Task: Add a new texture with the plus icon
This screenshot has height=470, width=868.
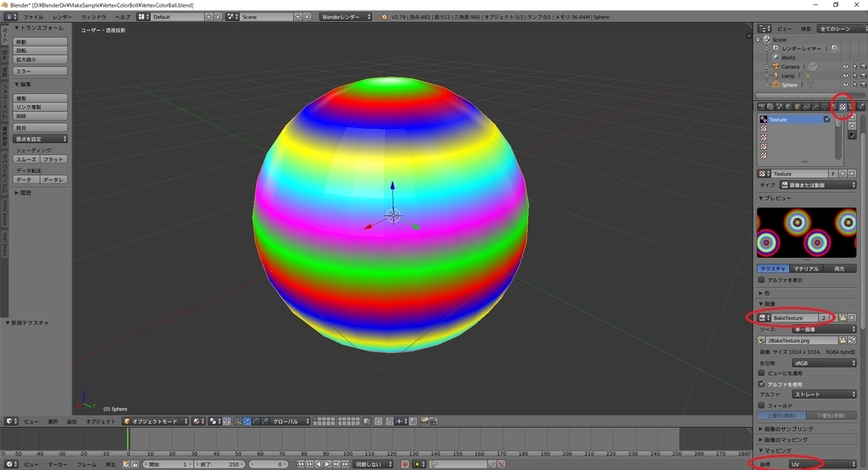Action: (843, 174)
